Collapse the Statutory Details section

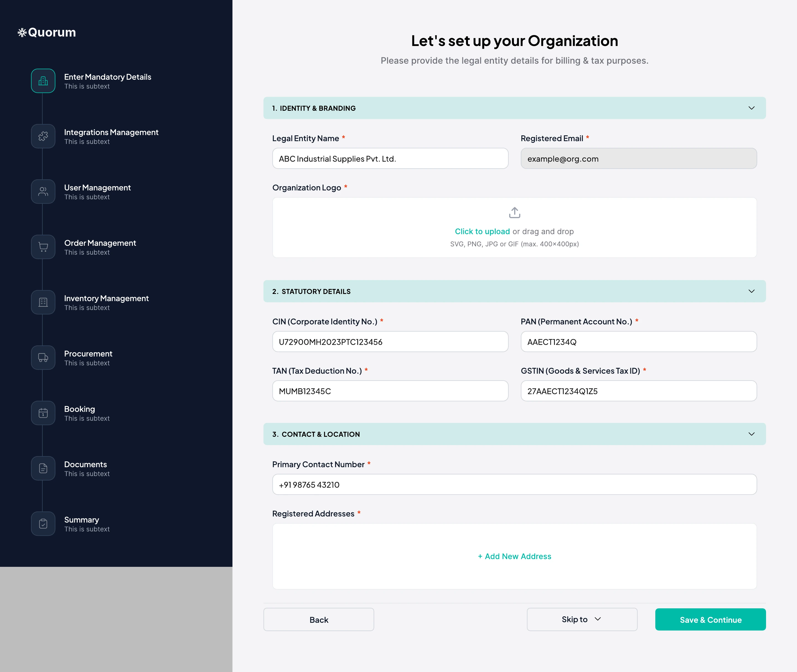click(x=751, y=291)
